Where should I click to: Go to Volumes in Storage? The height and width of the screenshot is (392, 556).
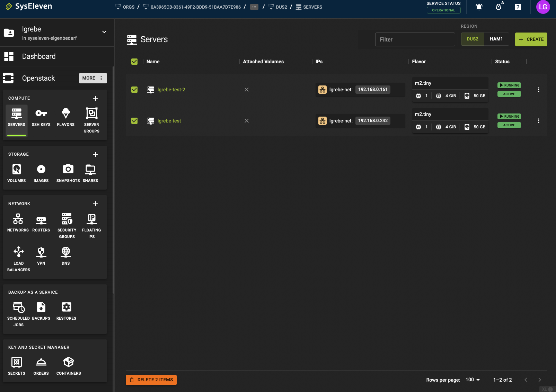17,174
